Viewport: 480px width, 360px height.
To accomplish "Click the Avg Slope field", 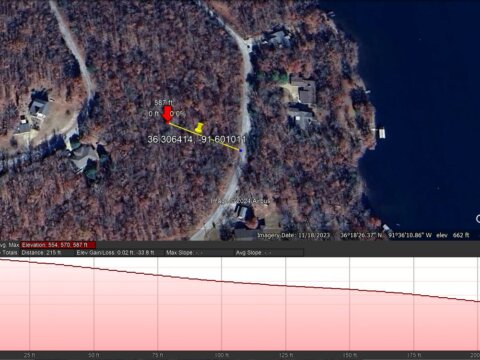I will (253, 253).
